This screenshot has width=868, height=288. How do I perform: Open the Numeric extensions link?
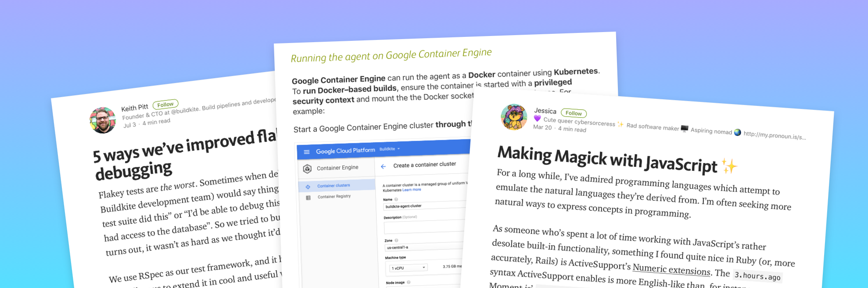671,269
